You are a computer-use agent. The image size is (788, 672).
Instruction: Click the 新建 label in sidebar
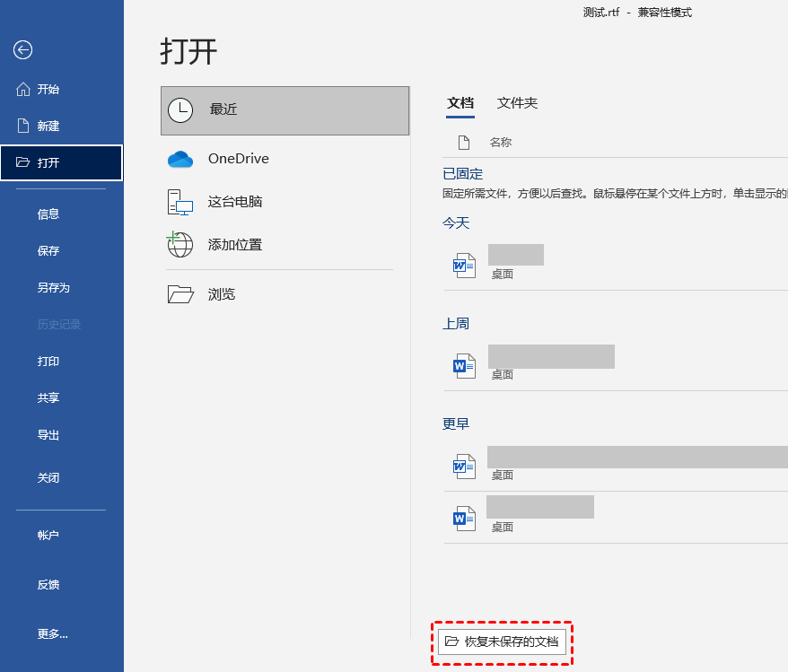pos(48,127)
